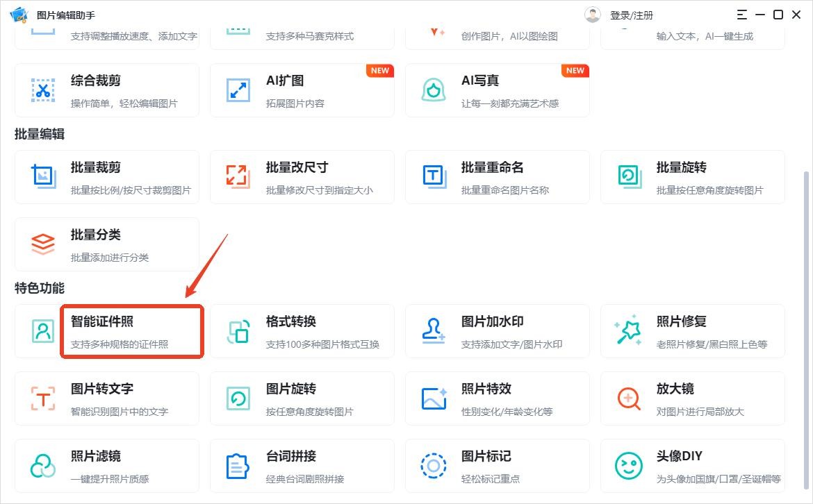The image size is (813, 504).
Task: Open the 批量改尺寸 resize icon
Action: (238, 176)
